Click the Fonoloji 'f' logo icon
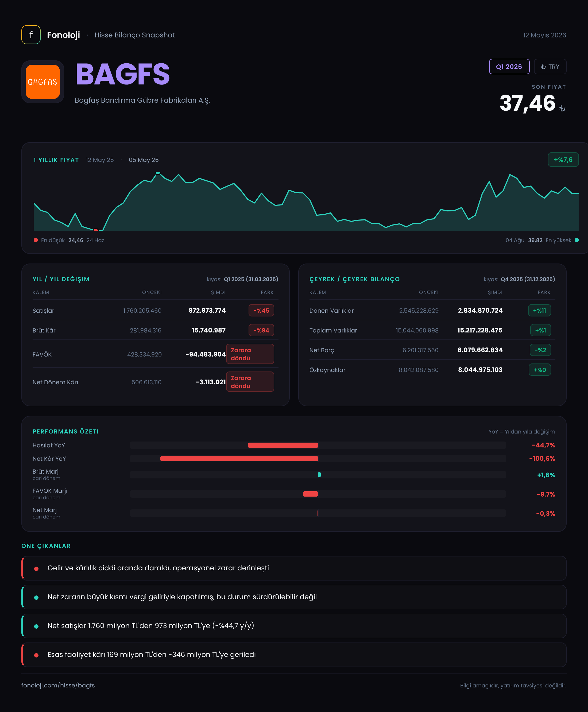The width and height of the screenshot is (588, 712). pyautogui.click(x=31, y=35)
